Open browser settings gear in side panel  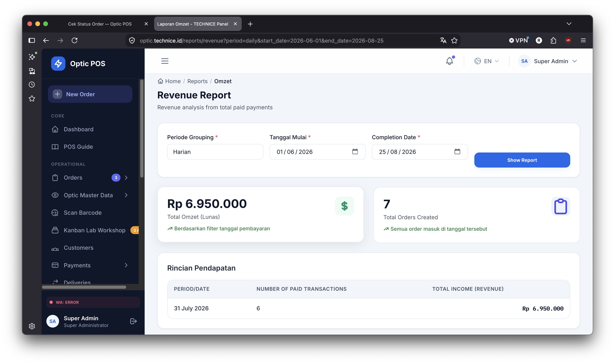32,326
